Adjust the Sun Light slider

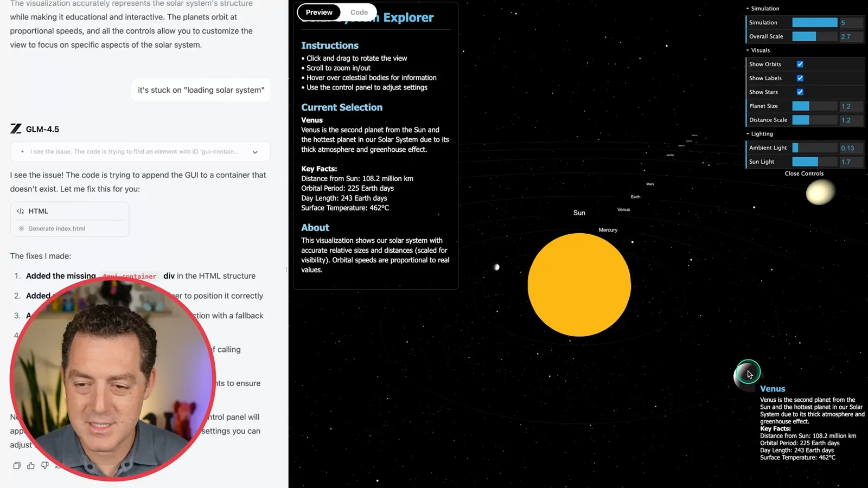pyautogui.click(x=815, y=162)
